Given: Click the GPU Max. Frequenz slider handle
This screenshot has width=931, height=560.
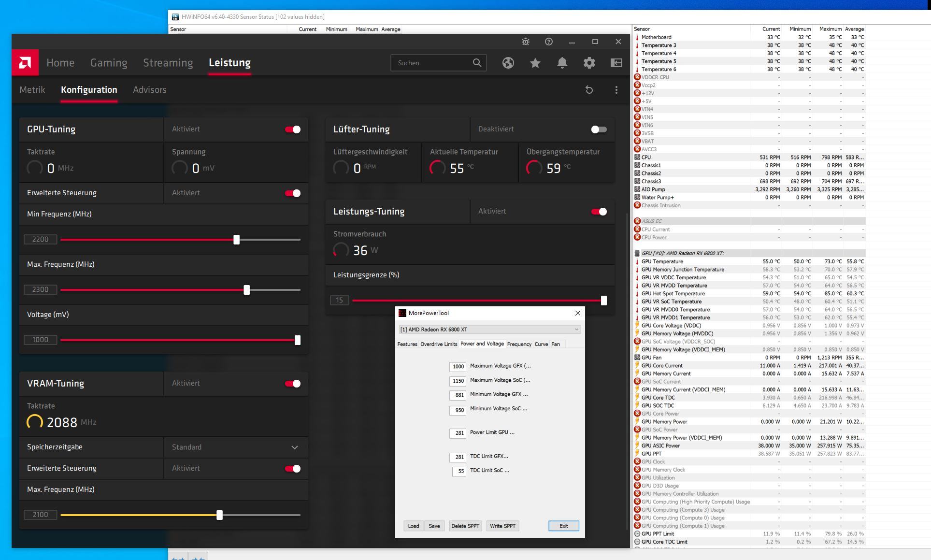Looking at the screenshot, I should [x=247, y=290].
